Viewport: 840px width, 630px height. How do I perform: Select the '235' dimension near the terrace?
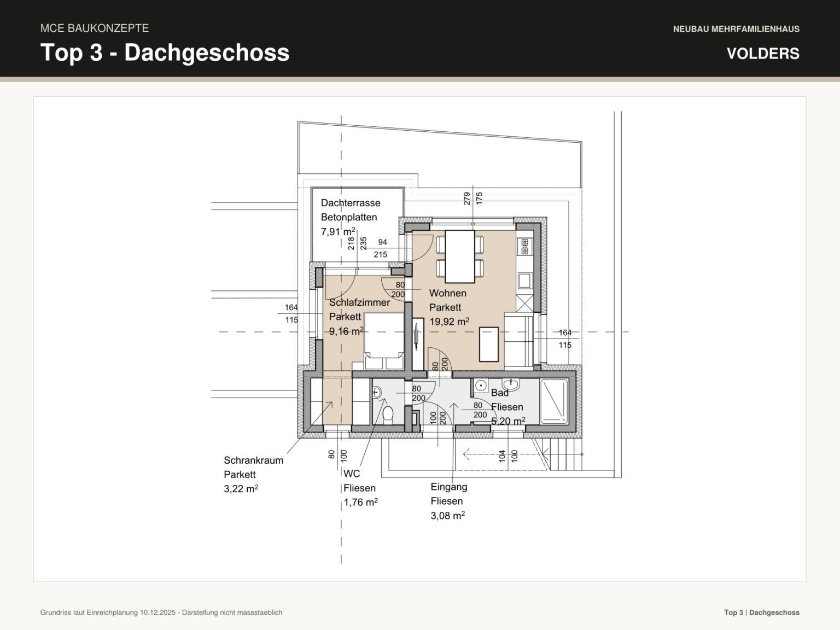(x=364, y=243)
